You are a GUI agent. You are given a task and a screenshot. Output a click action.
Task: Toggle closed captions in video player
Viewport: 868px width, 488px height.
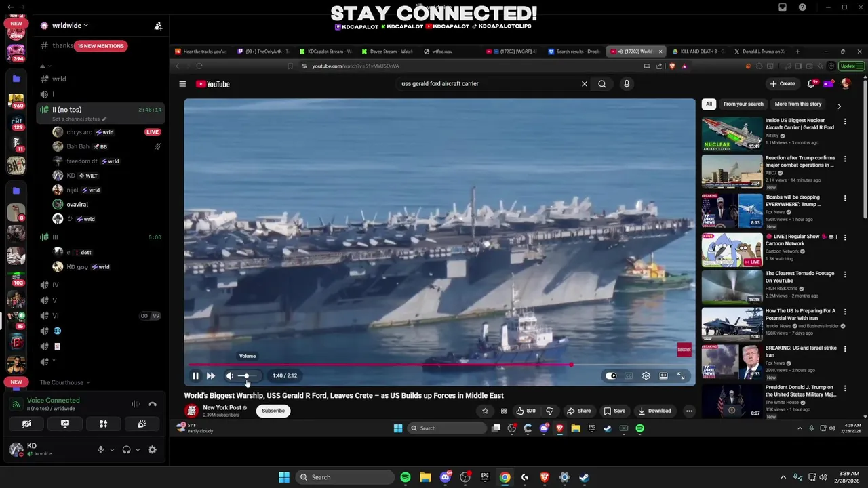tap(629, 375)
